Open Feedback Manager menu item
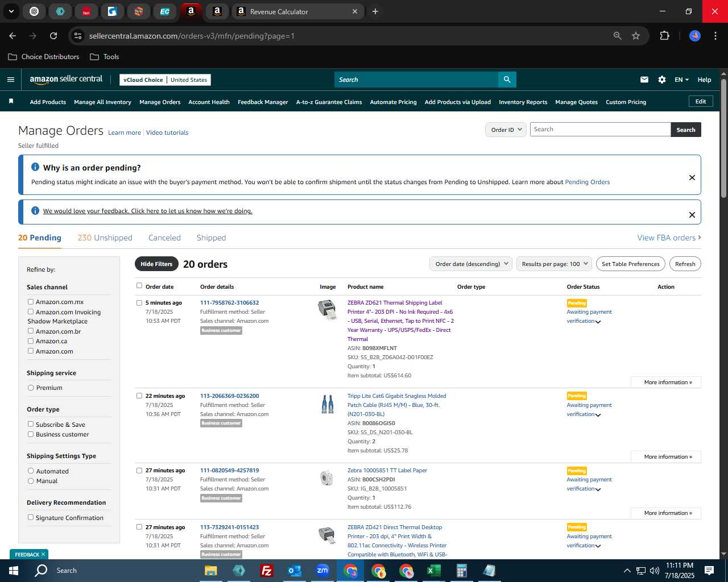Viewport: 728px width, 582px height. [263, 102]
